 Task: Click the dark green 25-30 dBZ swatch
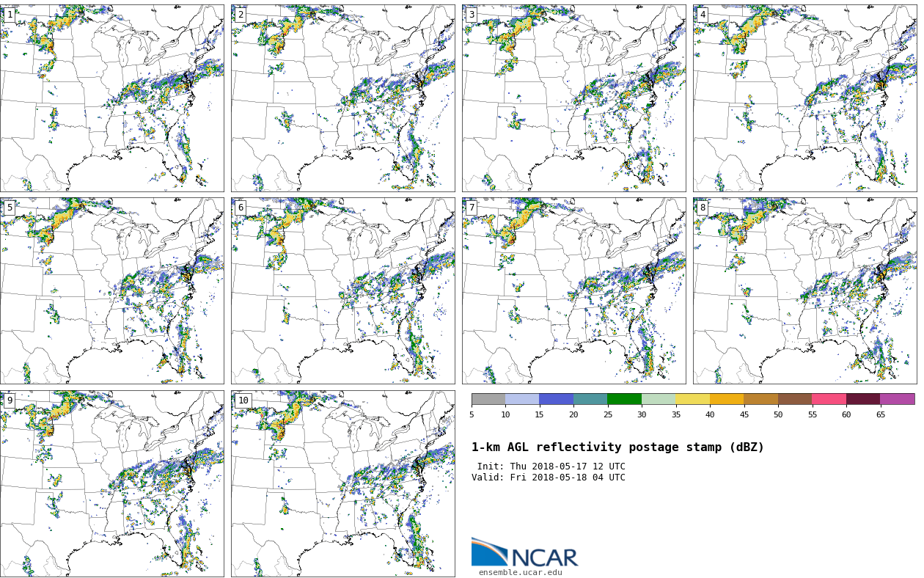pos(624,399)
